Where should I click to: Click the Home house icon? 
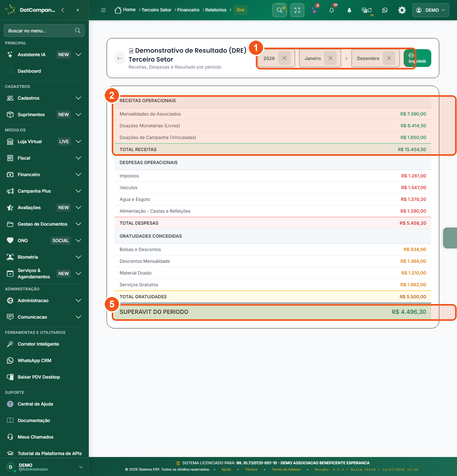tap(118, 10)
